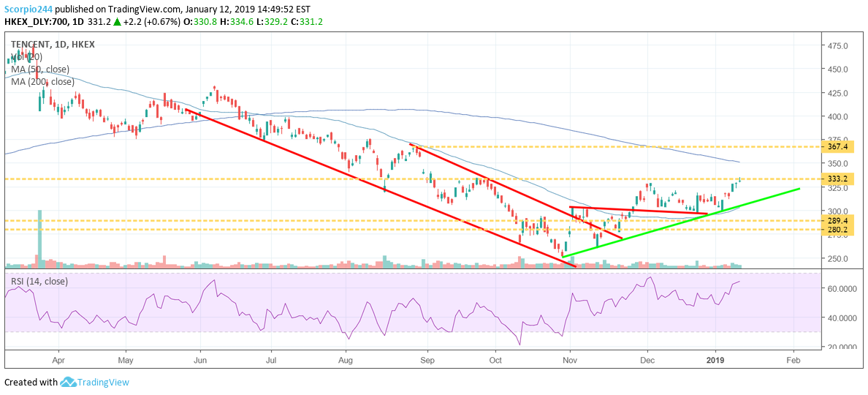868x395 pixels.
Task: Click the 475.0 tick on price scale
Action: tap(836, 46)
